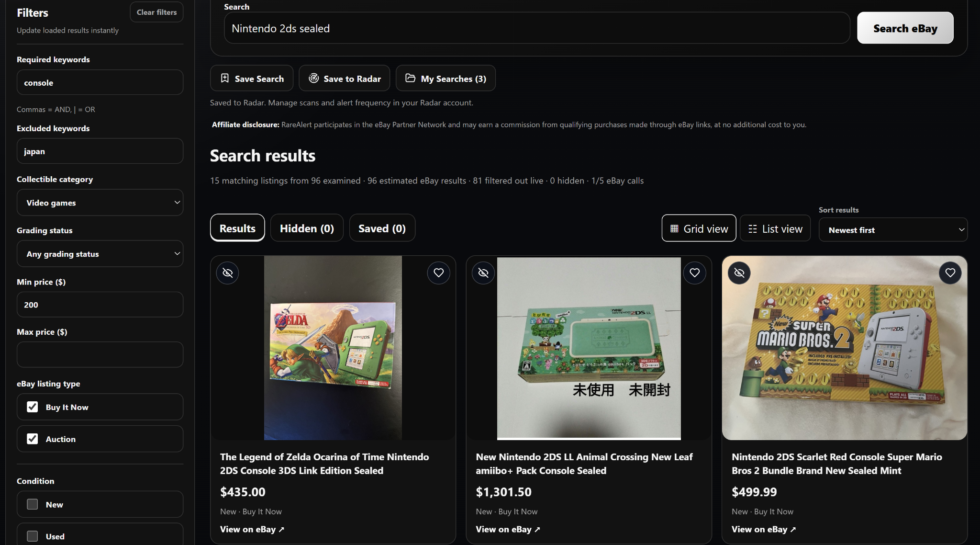980x545 pixels.
Task: View Animal Crossing 2DS LL on eBay
Action: click(x=508, y=529)
